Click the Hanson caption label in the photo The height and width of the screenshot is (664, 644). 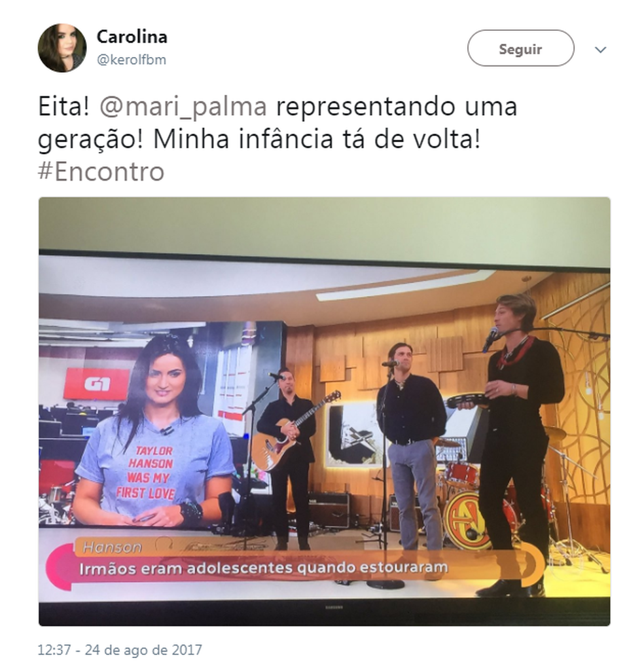112,547
